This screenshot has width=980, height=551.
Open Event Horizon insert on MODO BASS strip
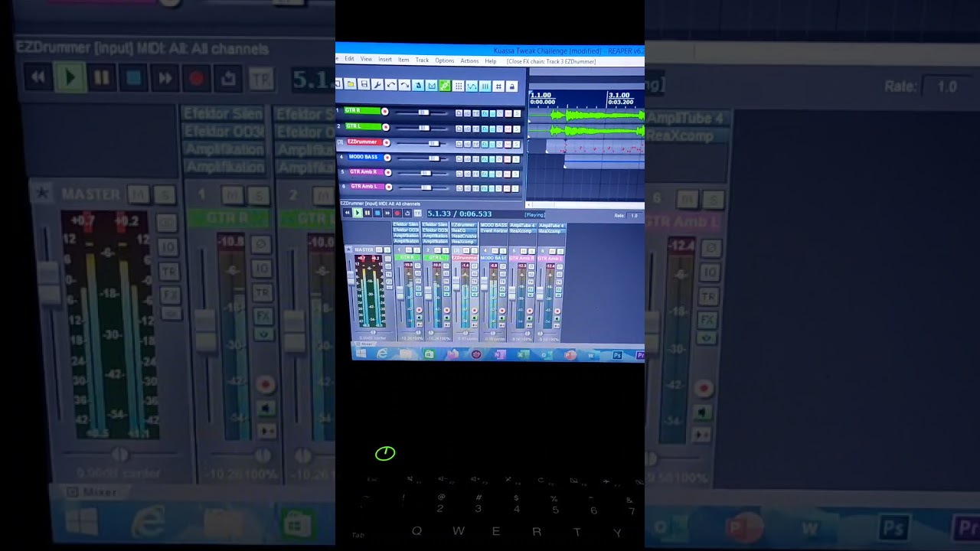494,230
